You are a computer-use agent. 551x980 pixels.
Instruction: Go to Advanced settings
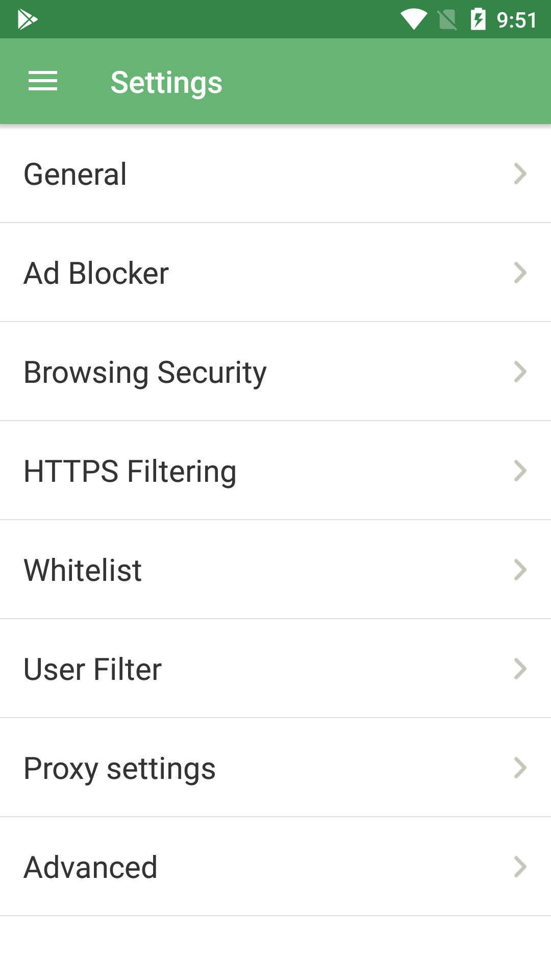(91, 867)
